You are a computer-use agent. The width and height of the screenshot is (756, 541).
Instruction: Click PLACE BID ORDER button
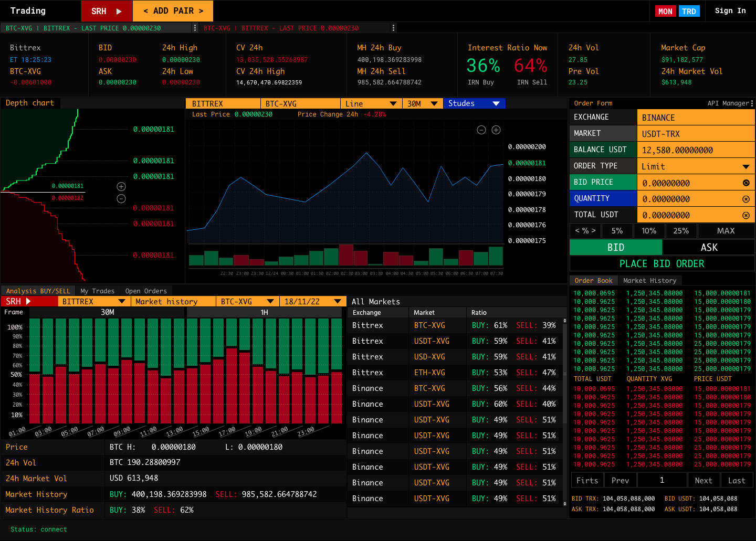coord(662,263)
